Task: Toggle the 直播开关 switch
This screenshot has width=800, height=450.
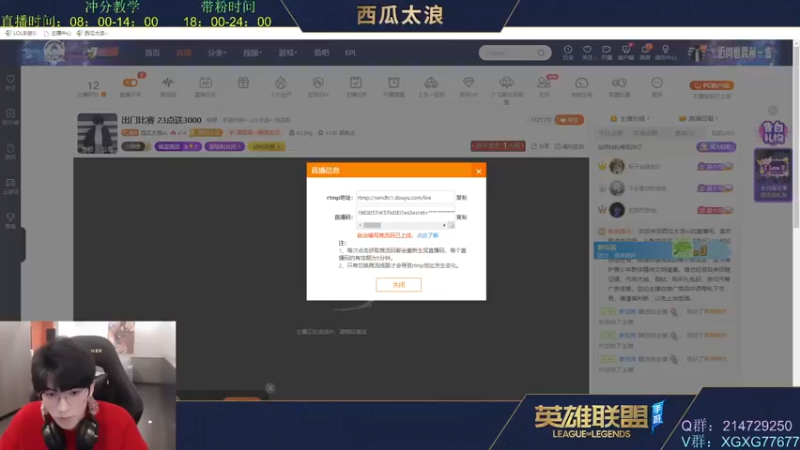Action: click(x=130, y=83)
